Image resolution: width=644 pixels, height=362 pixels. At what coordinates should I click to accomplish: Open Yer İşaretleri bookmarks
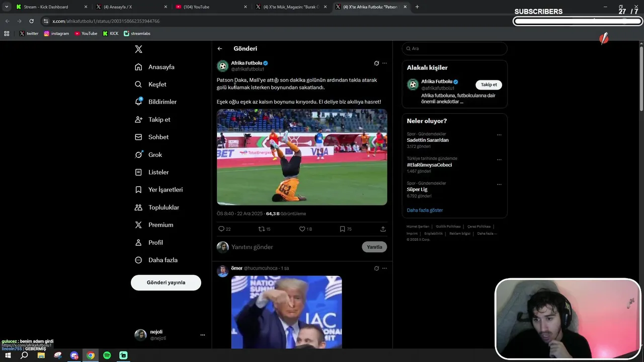159,190
